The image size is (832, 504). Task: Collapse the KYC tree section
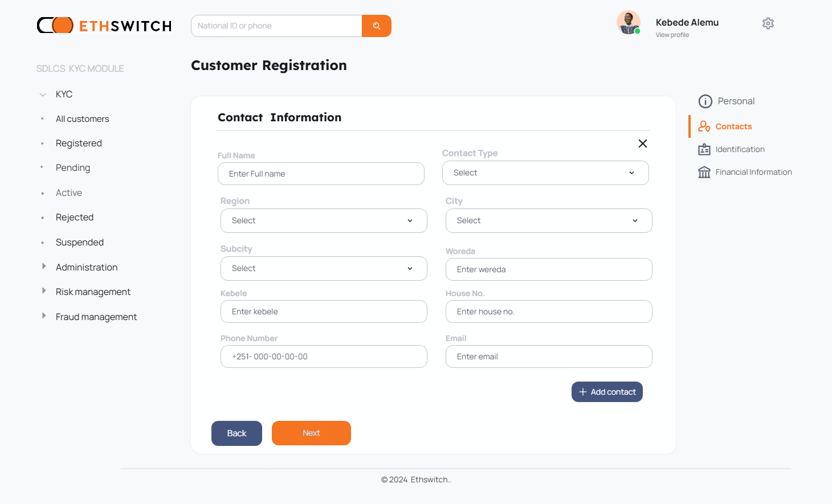point(43,95)
